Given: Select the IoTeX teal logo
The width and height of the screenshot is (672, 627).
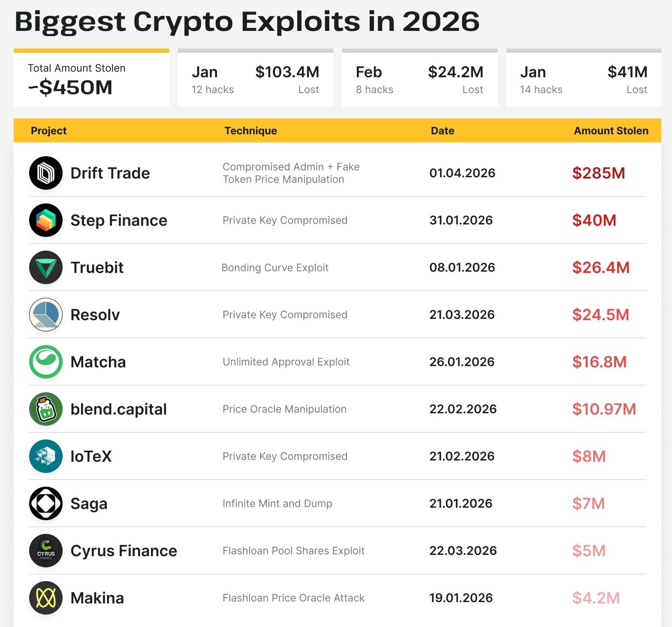Looking at the screenshot, I should click(46, 456).
